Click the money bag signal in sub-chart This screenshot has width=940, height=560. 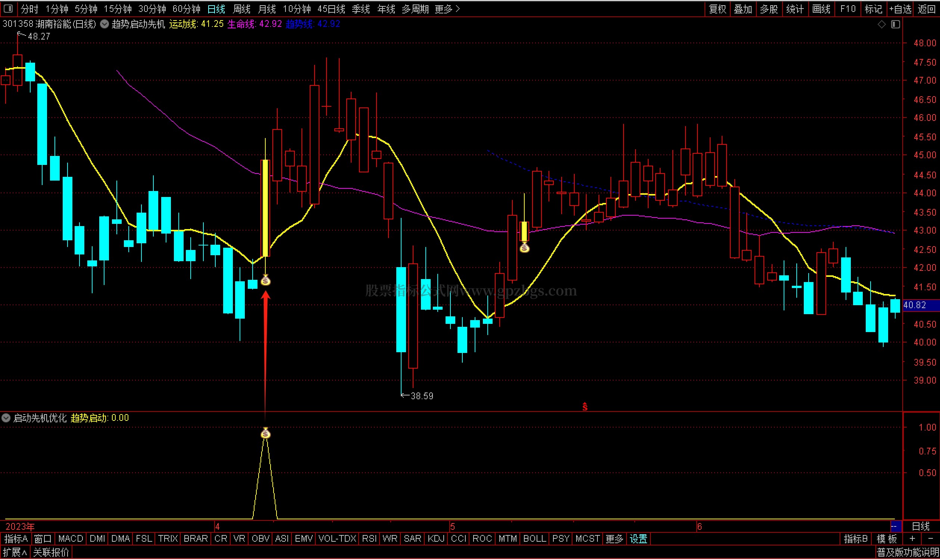(266, 434)
